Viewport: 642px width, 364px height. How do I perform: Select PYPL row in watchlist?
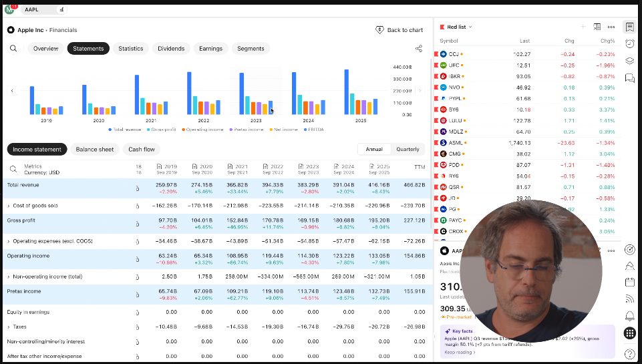[527, 98]
